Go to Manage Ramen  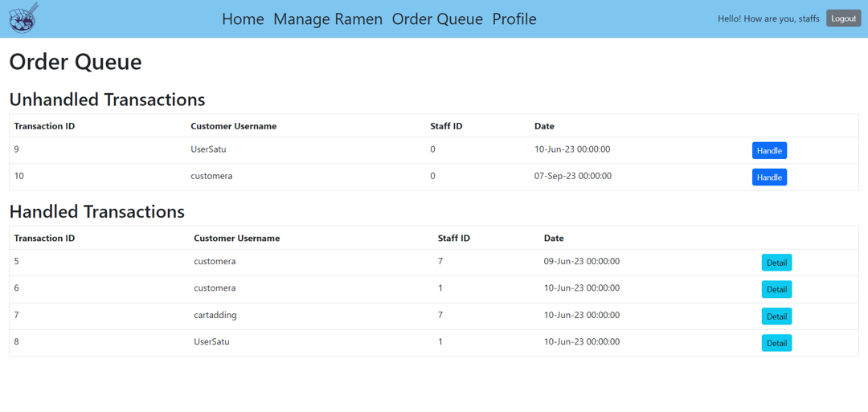tap(328, 19)
